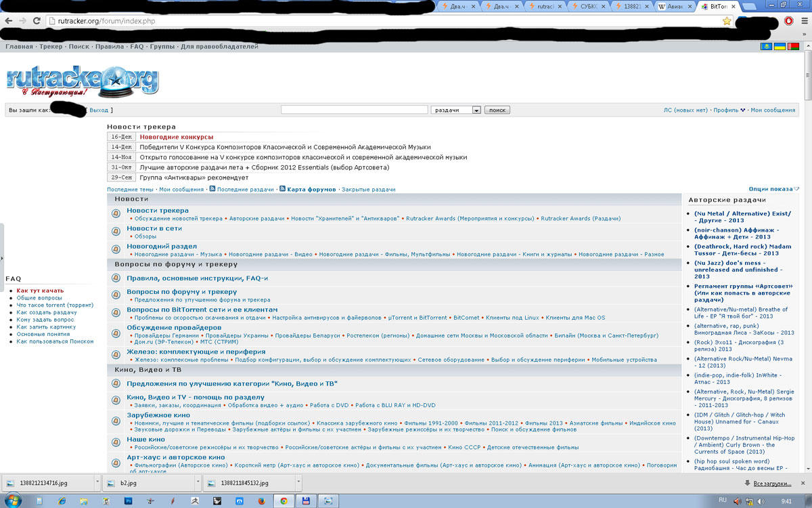Click RSS icon before Последние раздачи
Image resolution: width=812 pixels, height=508 pixels.
click(212, 189)
